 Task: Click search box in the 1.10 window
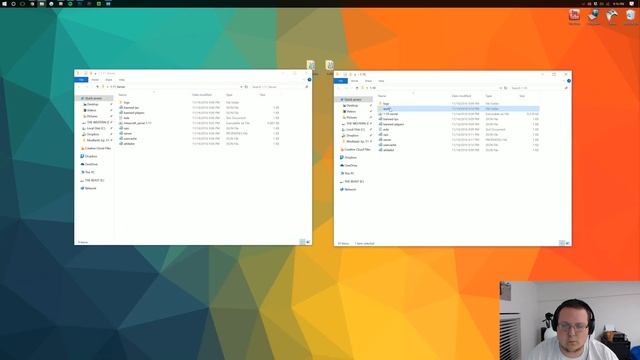pyautogui.click(x=538, y=88)
